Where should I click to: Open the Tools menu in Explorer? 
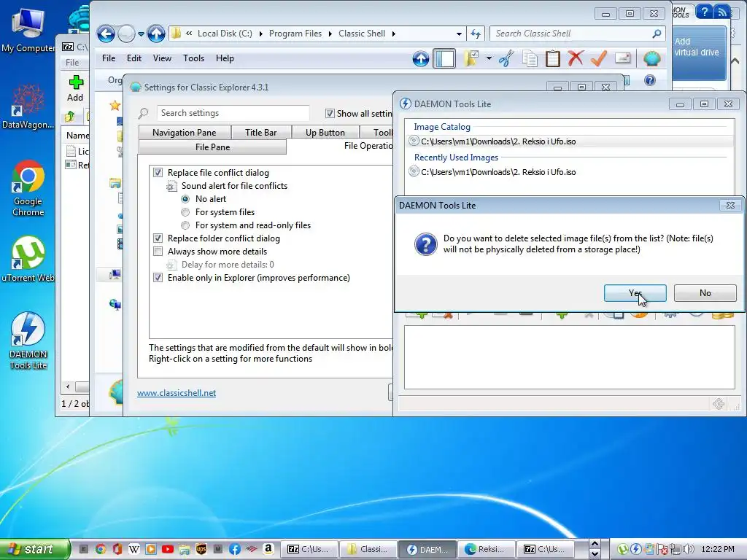(193, 58)
